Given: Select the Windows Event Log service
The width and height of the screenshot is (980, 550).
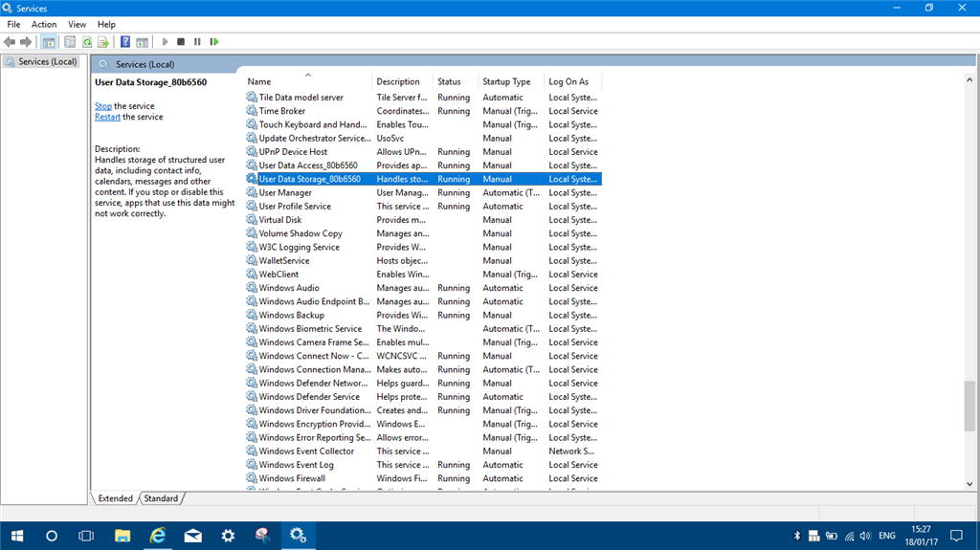Looking at the screenshot, I should (423, 465).
